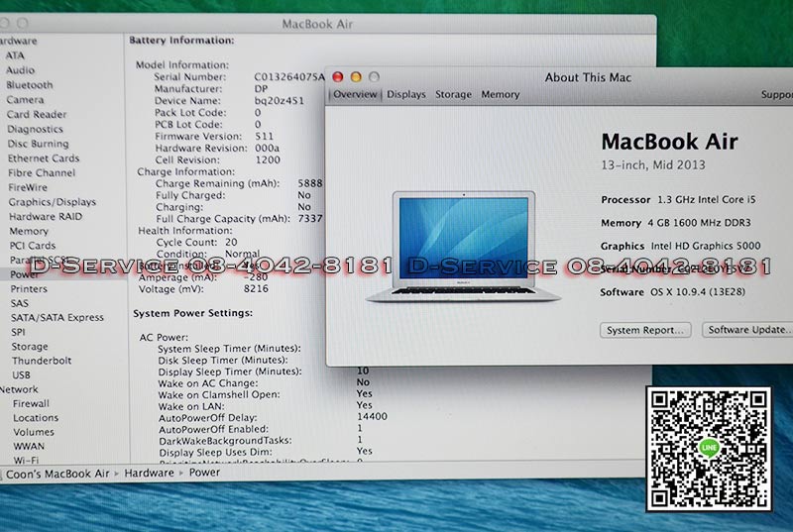Select Printers in the sidebar
Screen dimensions: 793x532
29,289
